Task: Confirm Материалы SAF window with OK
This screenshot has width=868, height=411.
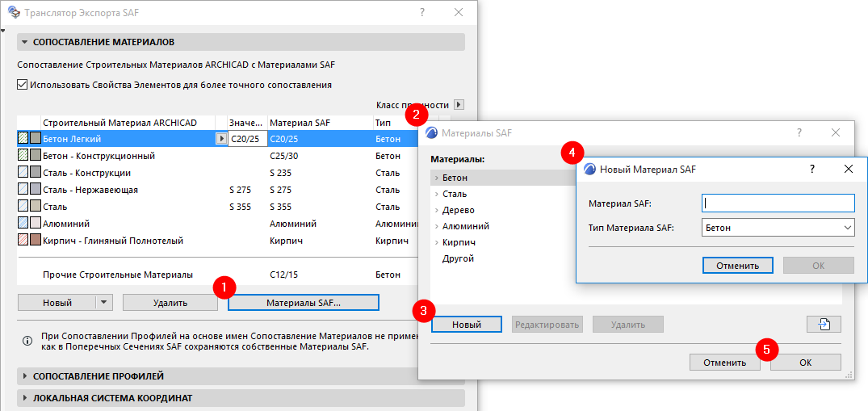Action: pos(806,363)
